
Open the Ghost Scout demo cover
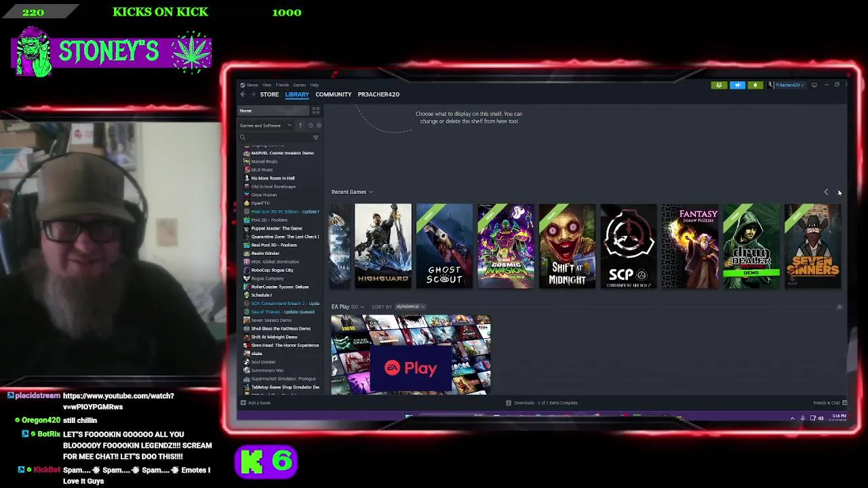coord(444,246)
